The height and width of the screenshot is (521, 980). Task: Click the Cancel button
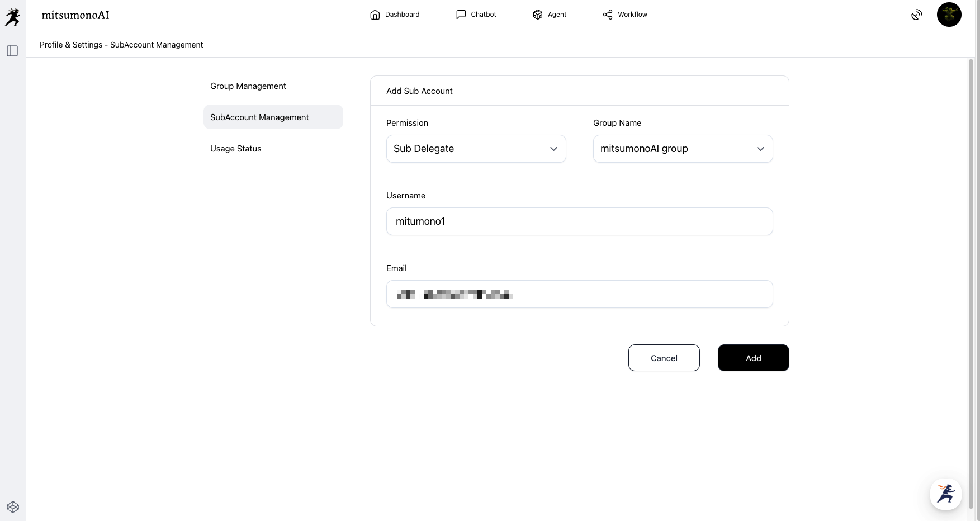pos(664,358)
